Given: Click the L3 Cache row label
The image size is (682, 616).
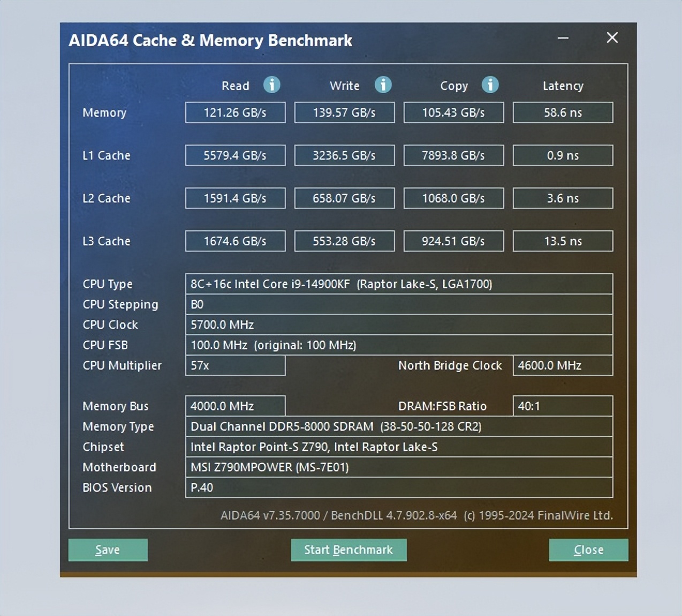Looking at the screenshot, I should [107, 241].
